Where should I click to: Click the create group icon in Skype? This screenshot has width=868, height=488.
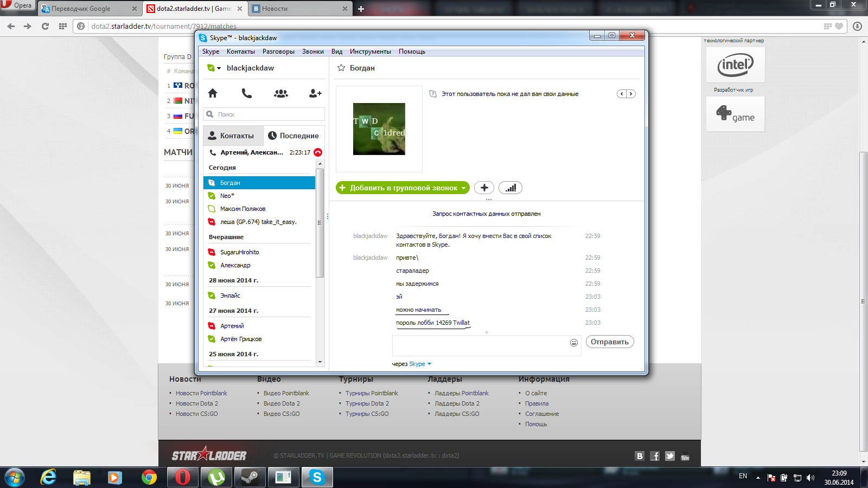[281, 93]
